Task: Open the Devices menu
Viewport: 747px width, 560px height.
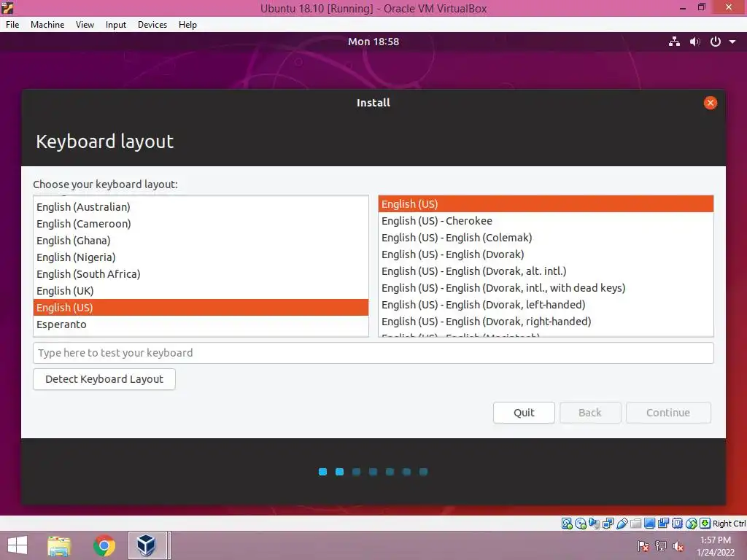Action: point(152,25)
